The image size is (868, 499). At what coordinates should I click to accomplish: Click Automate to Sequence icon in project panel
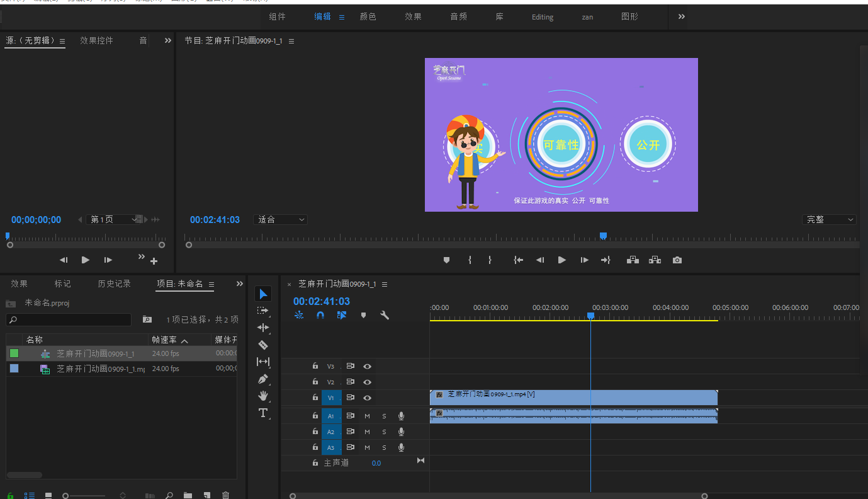click(x=150, y=495)
